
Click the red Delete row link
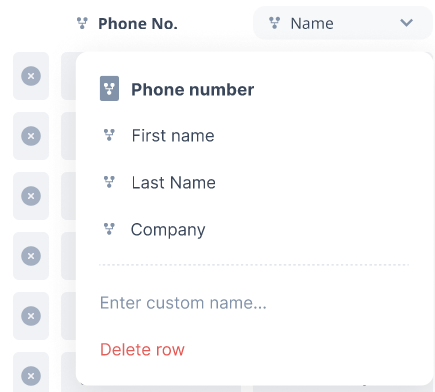coord(142,350)
